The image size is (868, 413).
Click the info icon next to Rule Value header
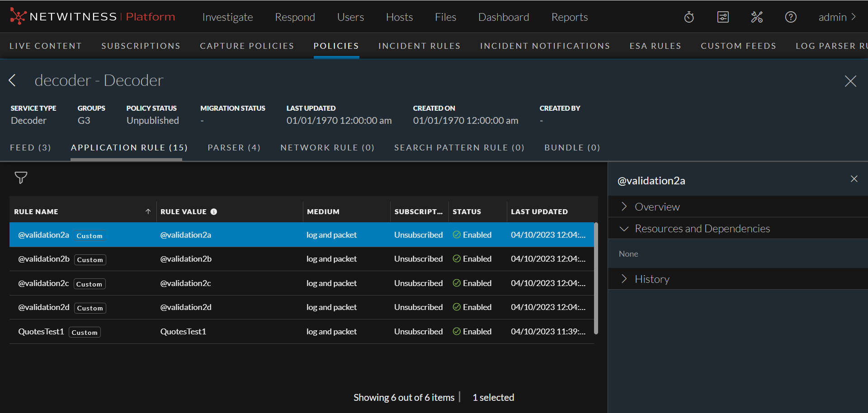click(213, 211)
